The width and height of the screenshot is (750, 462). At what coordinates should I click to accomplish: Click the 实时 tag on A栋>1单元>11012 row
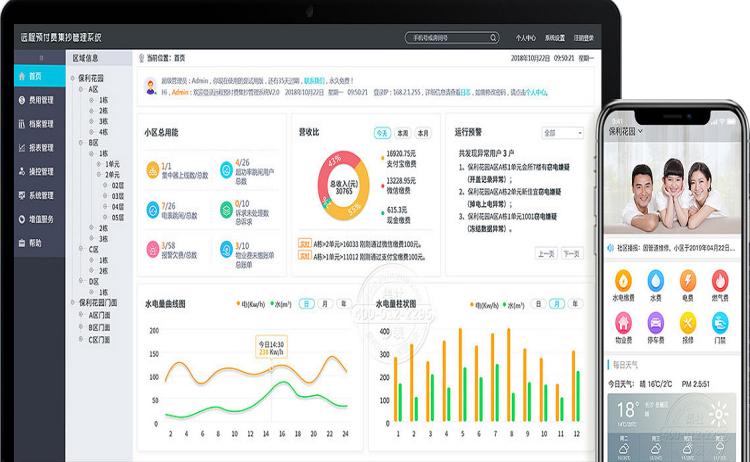point(305,256)
